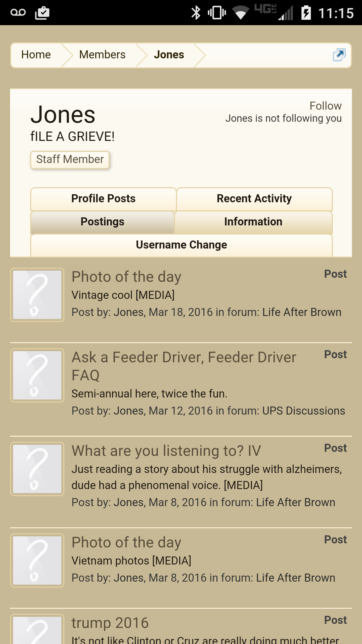Tap the Bluetooth status icon

[196, 13]
